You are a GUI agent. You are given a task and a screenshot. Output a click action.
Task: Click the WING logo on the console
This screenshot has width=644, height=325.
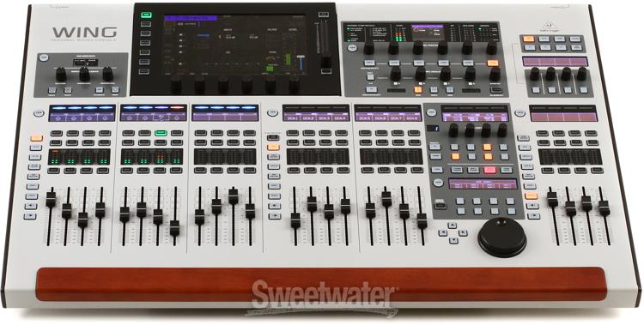click(x=84, y=33)
